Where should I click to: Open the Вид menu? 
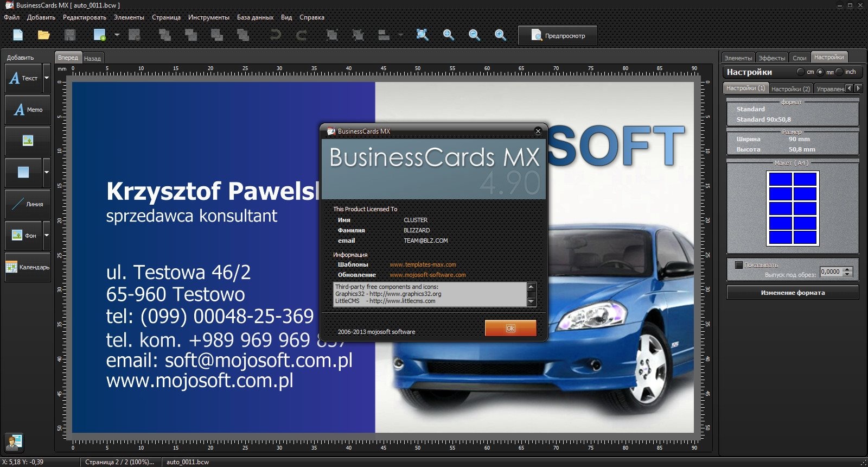click(286, 17)
